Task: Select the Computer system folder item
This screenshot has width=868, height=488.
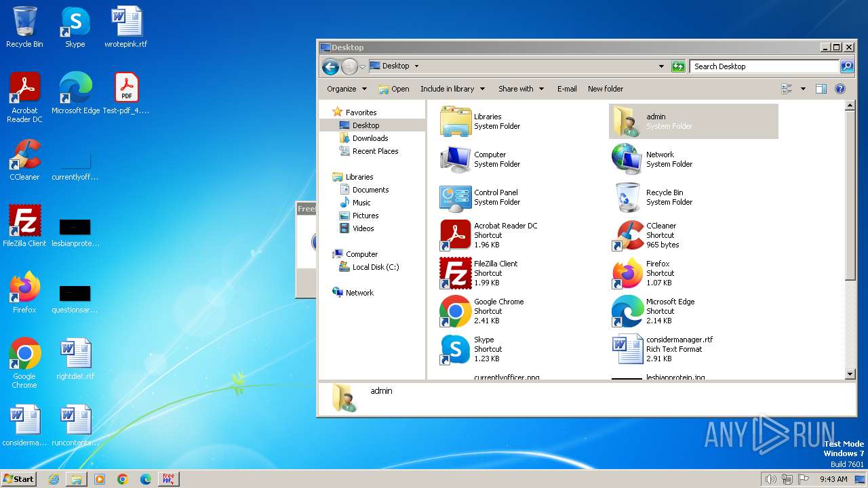Action: (x=480, y=159)
